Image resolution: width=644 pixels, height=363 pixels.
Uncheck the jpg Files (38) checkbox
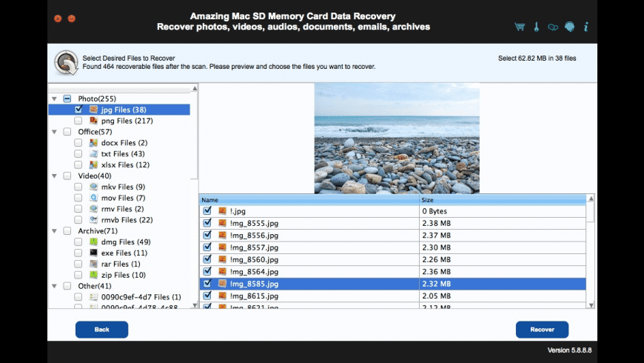coord(78,110)
